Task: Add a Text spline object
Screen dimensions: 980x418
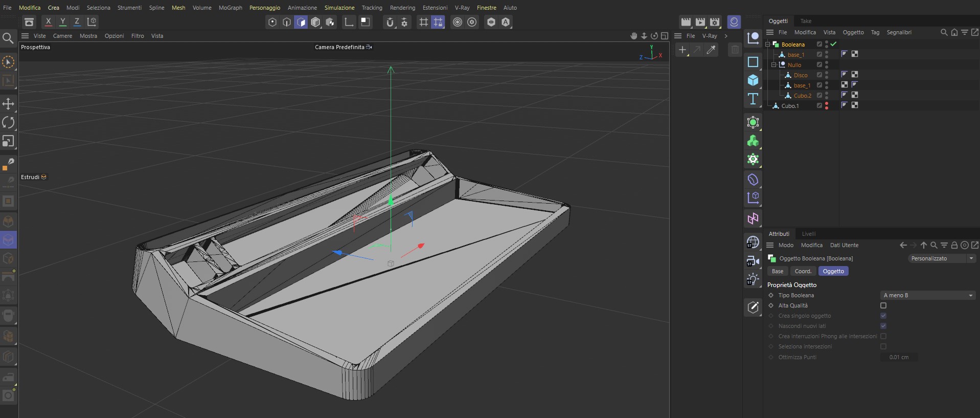Action: 753,99
